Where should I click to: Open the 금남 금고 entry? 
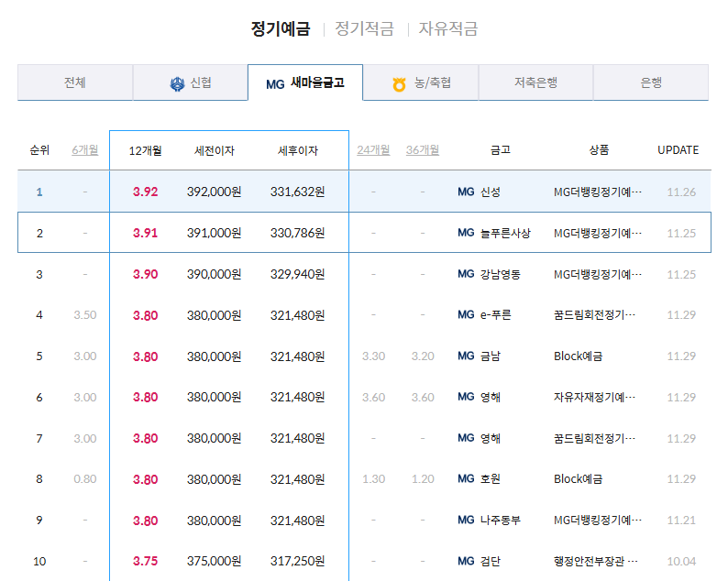491,356
